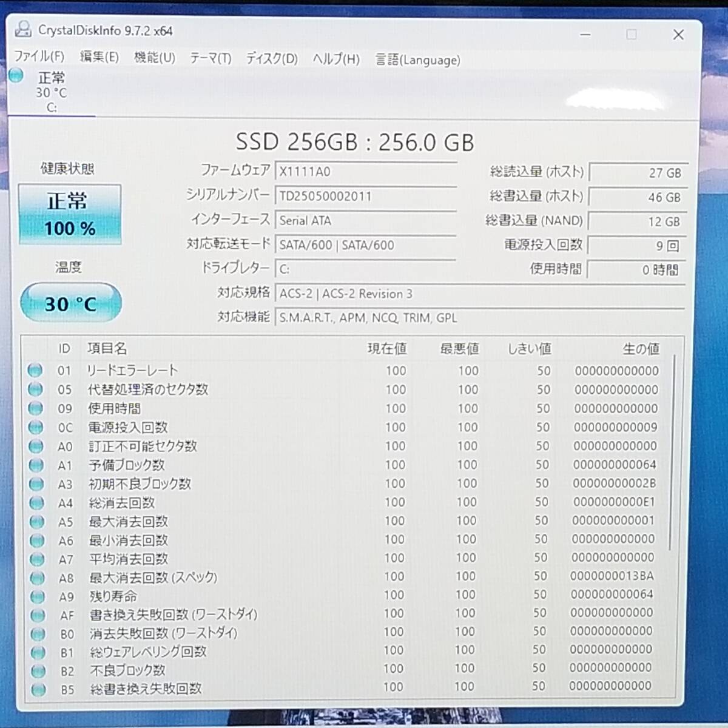Click the 生の値 column header
The image size is (728, 728).
click(641, 349)
